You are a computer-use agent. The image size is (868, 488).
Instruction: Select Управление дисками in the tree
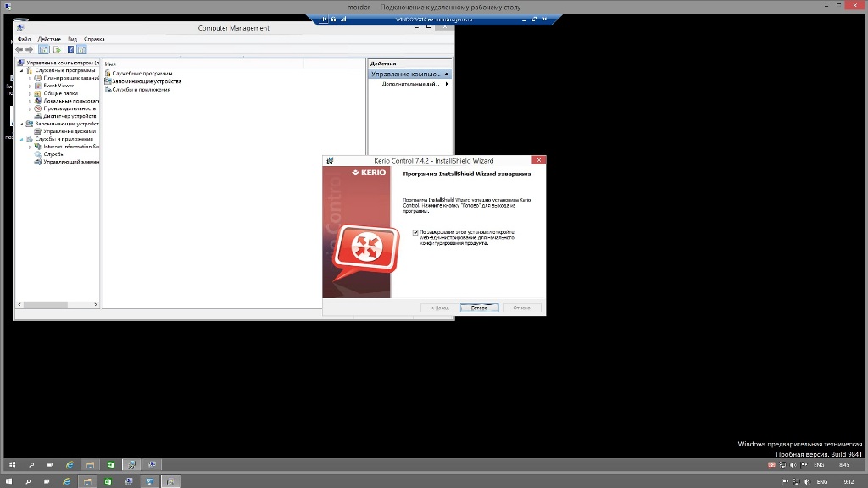(x=70, y=131)
